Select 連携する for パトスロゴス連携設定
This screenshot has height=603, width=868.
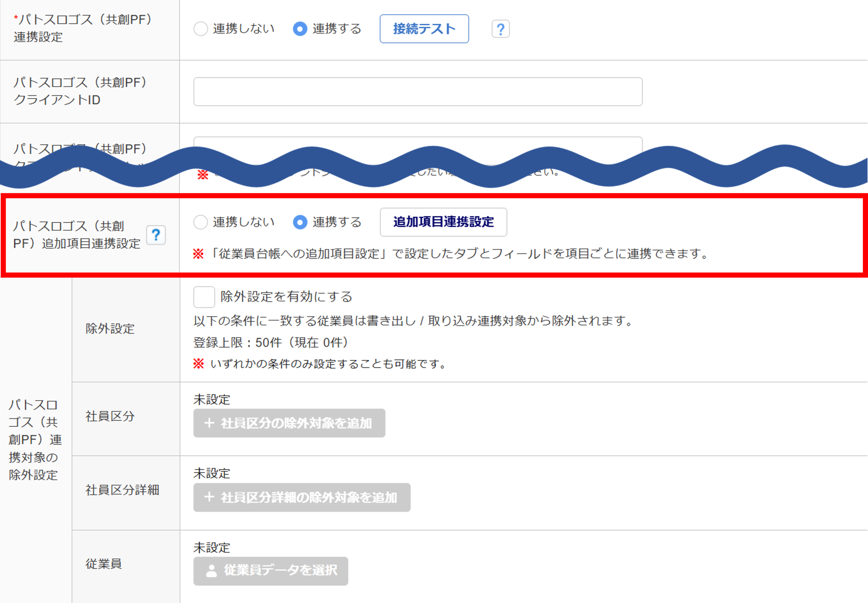[300, 29]
